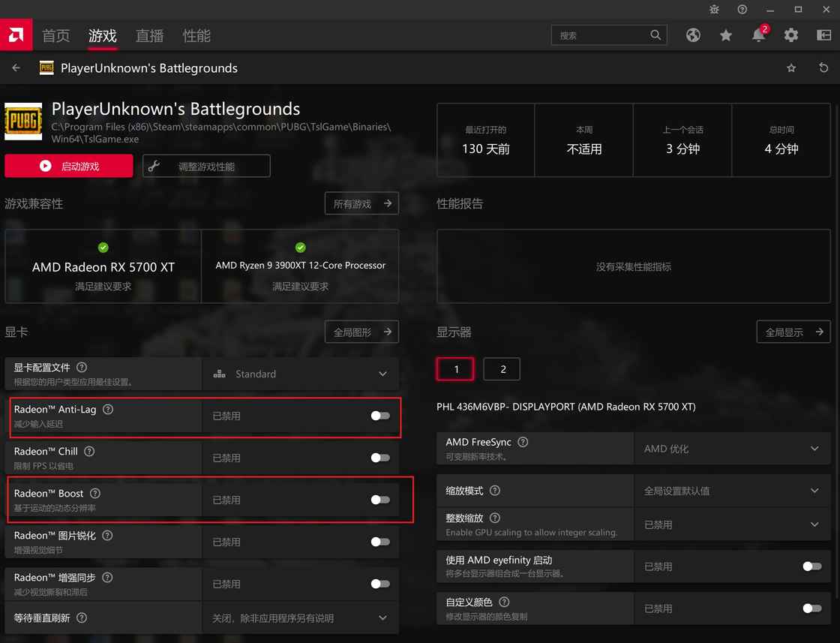This screenshot has width=840, height=643.
Task: Open the 缩放模式 dropdown
Action: coord(732,490)
